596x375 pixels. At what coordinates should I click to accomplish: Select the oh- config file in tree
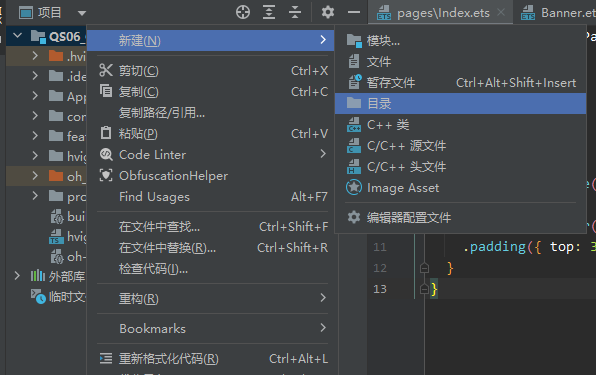tap(68, 257)
